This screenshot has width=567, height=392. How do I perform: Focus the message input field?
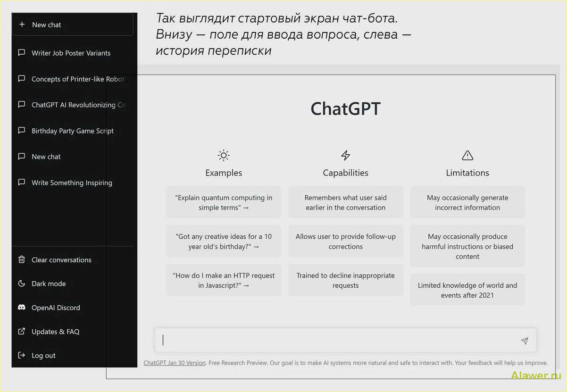[345, 340]
